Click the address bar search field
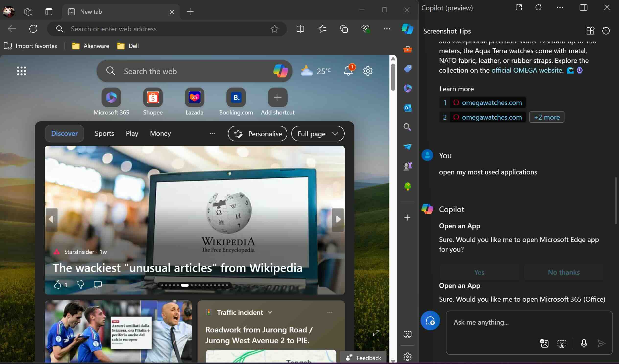Image resolution: width=619 pixels, height=364 pixels. pos(167,29)
